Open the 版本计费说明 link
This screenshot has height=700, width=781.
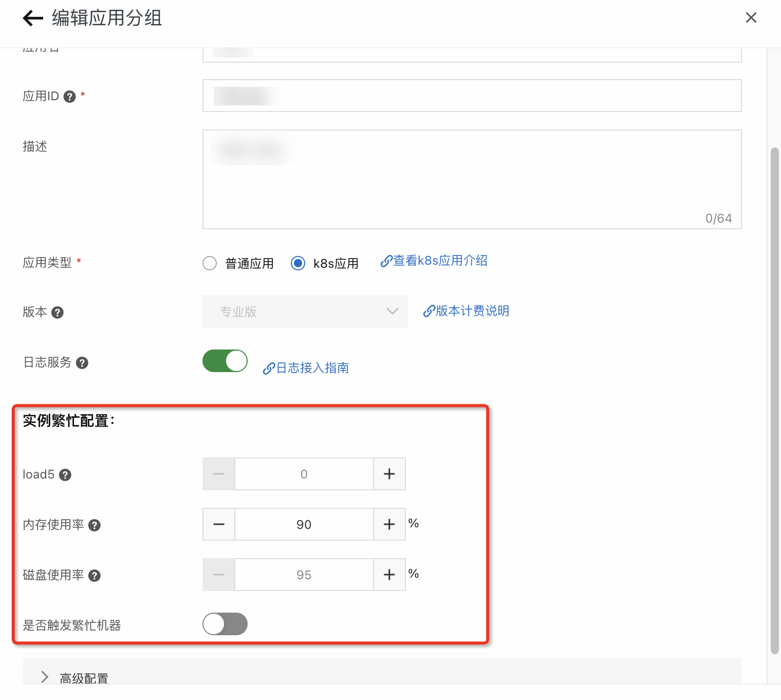(466, 311)
